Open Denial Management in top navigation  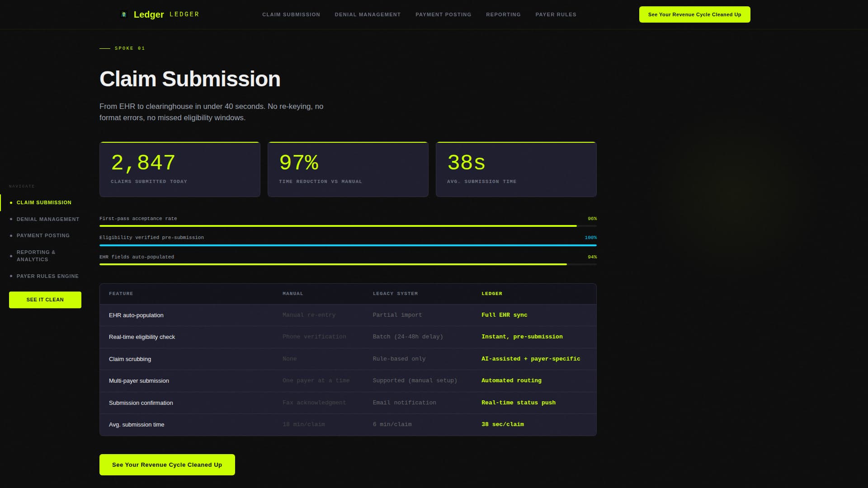click(x=368, y=14)
